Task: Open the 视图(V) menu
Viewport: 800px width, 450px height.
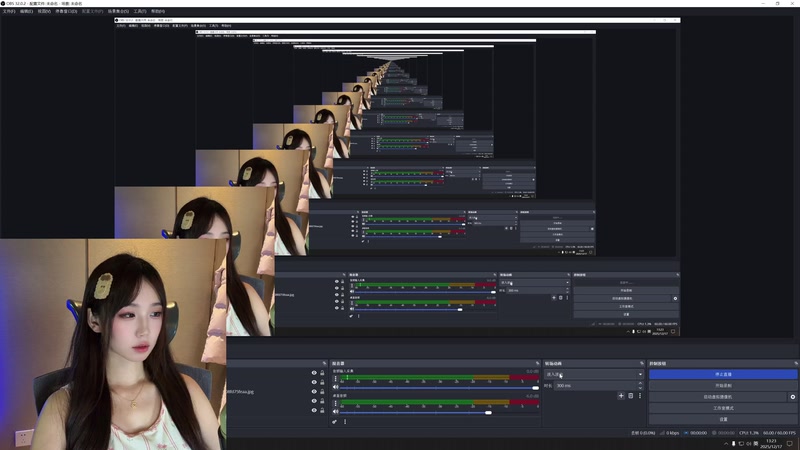Action: click(x=44, y=11)
